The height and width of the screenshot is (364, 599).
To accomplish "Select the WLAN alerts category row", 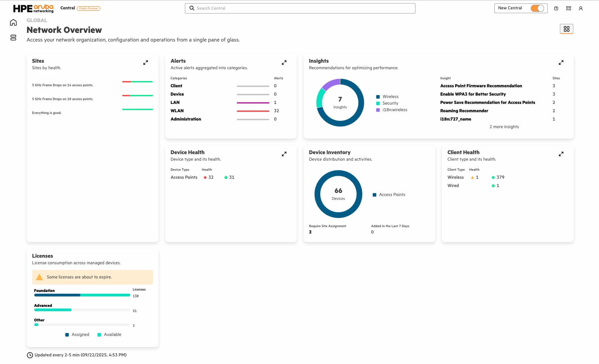I will [x=177, y=111].
